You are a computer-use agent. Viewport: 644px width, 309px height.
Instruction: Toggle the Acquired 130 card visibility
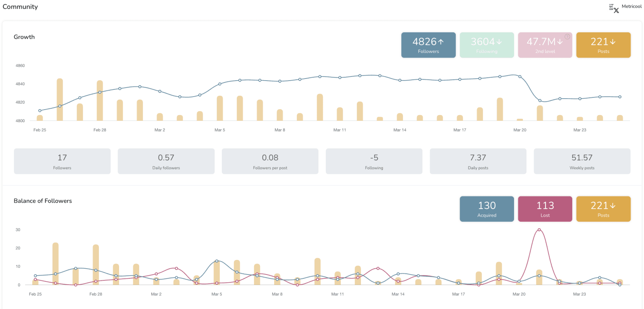pos(487,209)
